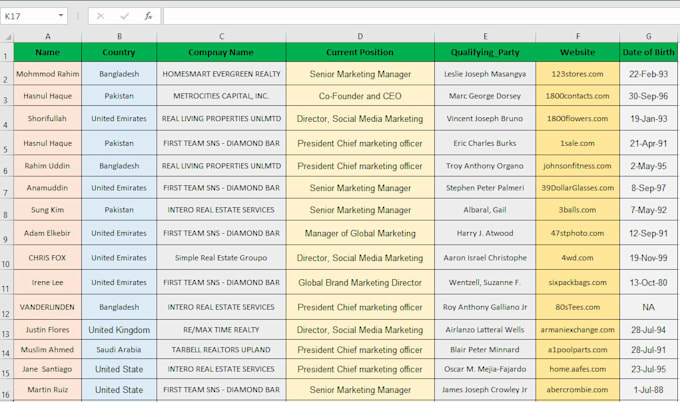Select cell 'Martin Ruiz'
Image resolution: width=680 pixels, height=403 pixels.
pos(48,390)
